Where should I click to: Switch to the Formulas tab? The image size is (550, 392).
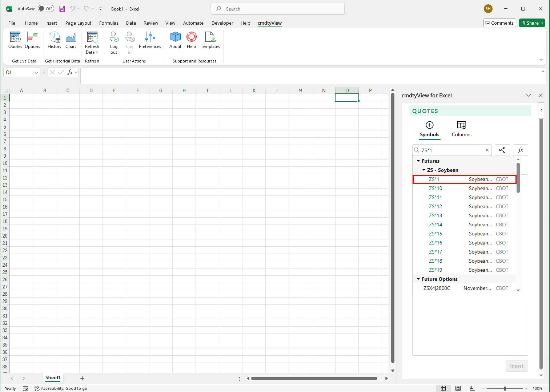[109, 23]
